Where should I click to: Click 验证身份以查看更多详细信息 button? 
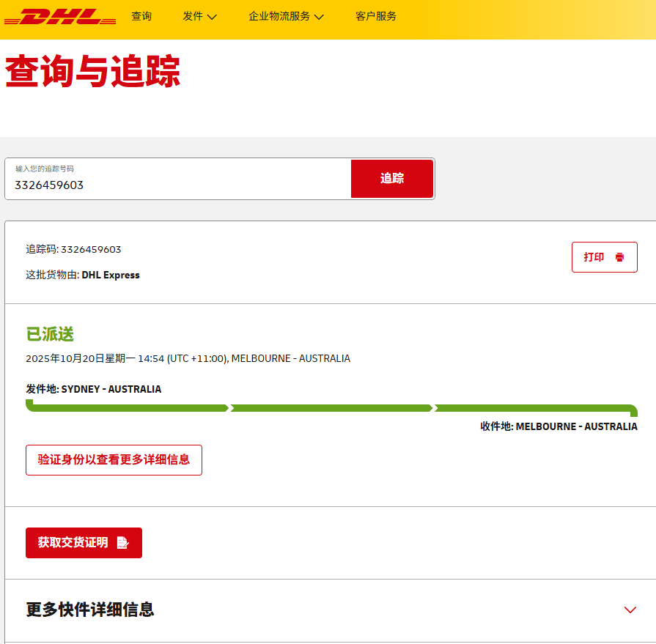114,460
